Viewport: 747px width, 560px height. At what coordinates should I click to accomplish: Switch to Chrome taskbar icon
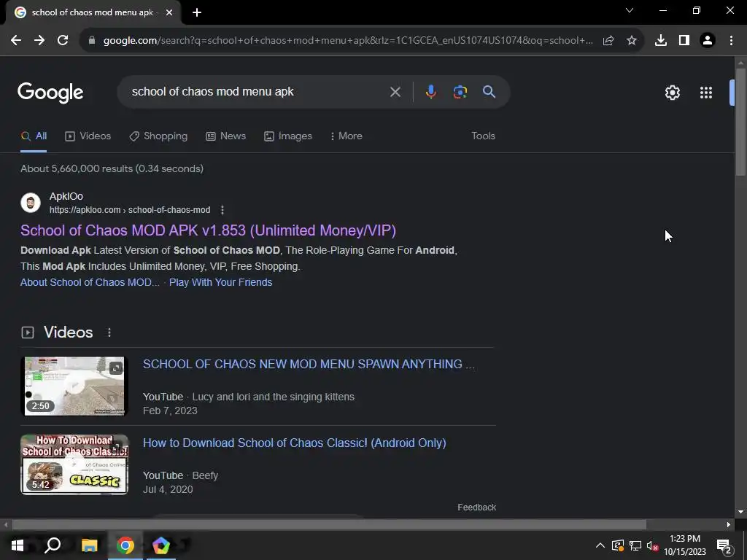click(x=125, y=545)
